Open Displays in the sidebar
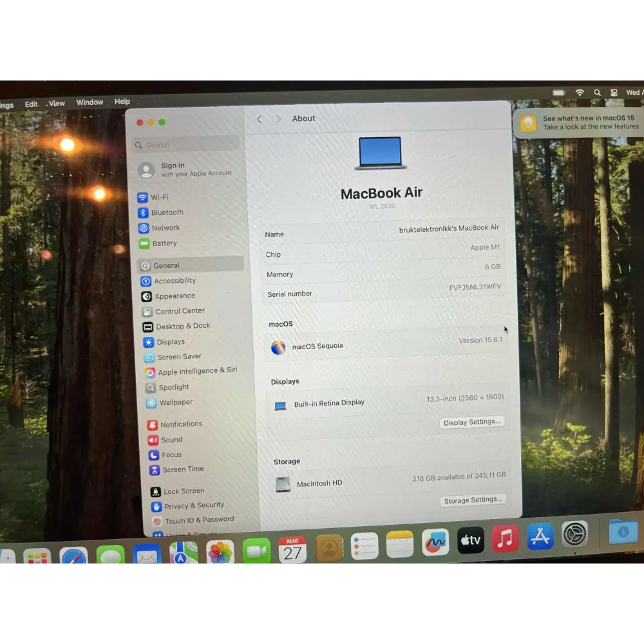Screen dimensions: 644x644 164,342
